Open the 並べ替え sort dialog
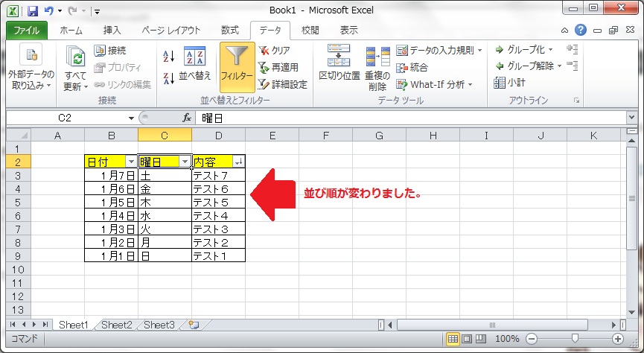Image resolution: width=644 pixels, height=353 pixels. click(x=194, y=64)
